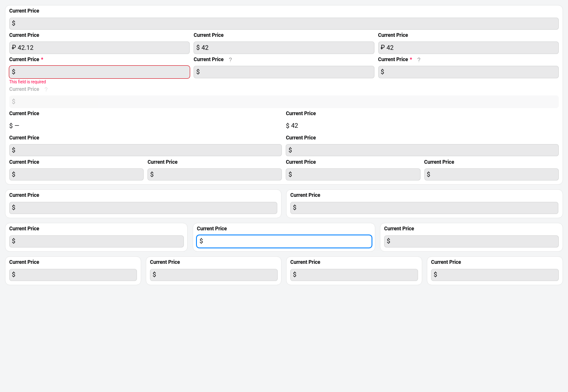Click the price field showing $ 42
568x392 pixels.
click(284, 48)
